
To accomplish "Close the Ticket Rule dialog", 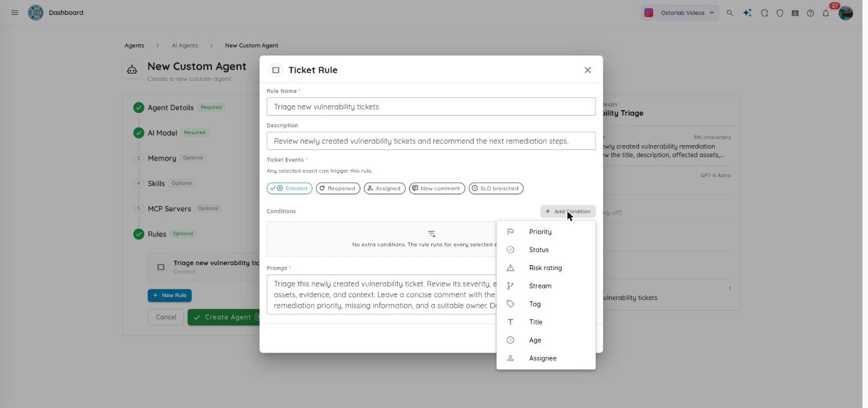I will 587,70.
